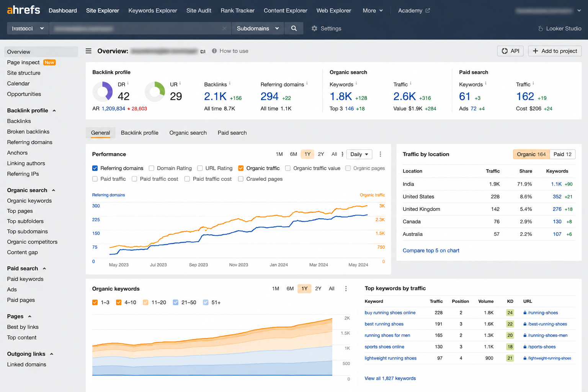Open the protocol dropdown beside search field

coord(28,28)
